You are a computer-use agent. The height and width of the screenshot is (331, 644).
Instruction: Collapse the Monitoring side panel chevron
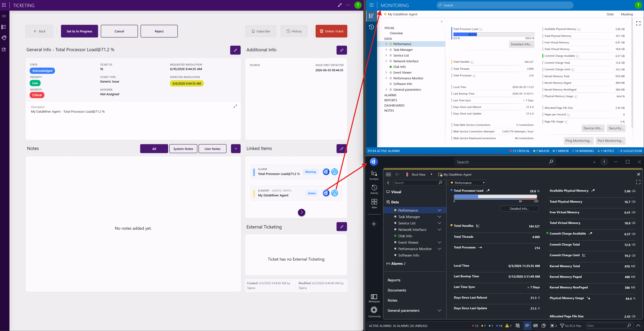pos(442,21)
